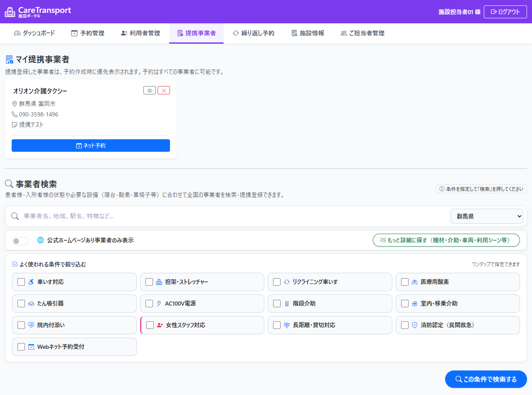
Task: Toggle 公式ホームページあり事業者のみ表示 switch
Action: (x=20, y=241)
